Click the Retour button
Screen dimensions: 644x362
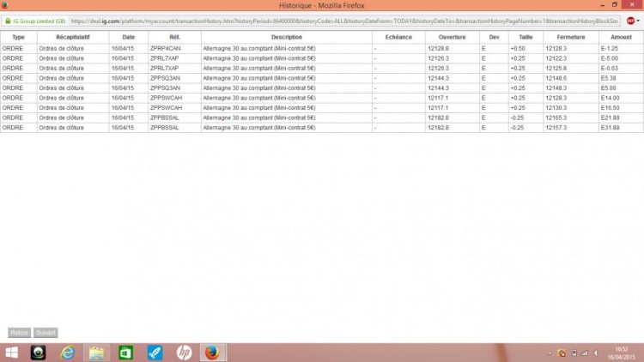(19, 333)
